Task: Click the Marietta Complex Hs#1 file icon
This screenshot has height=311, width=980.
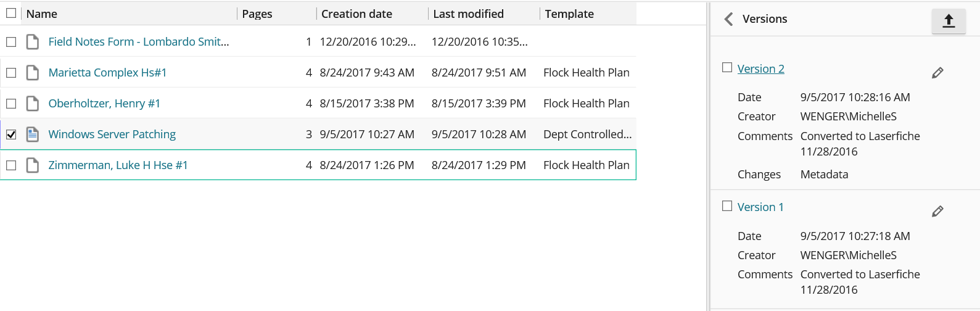Action: point(33,73)
